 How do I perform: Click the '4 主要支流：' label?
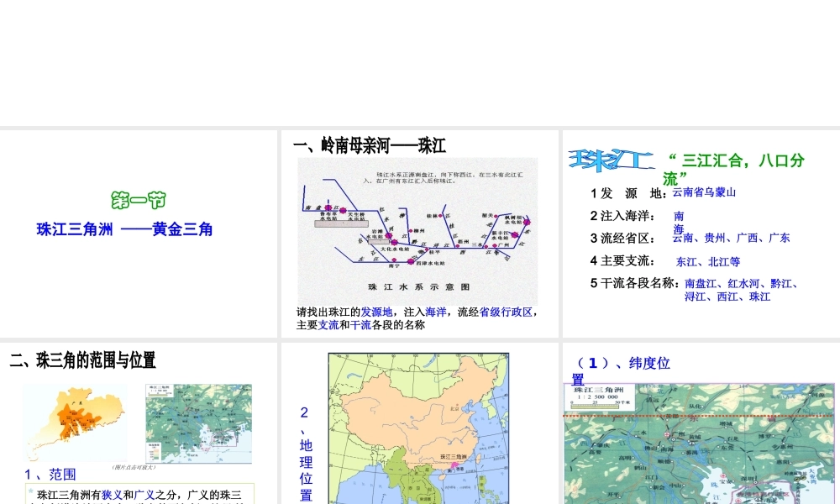coord(622,261)
